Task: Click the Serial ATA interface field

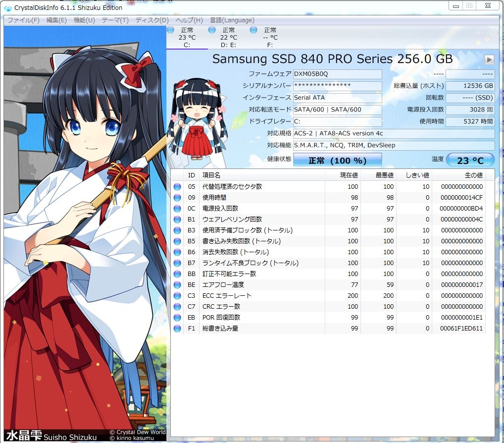Action: point(338,98)
